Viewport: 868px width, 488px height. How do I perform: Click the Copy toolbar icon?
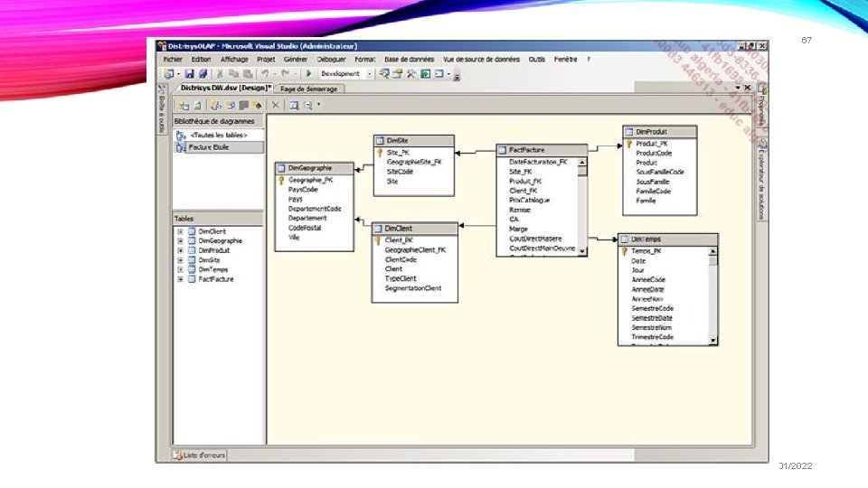233,73
